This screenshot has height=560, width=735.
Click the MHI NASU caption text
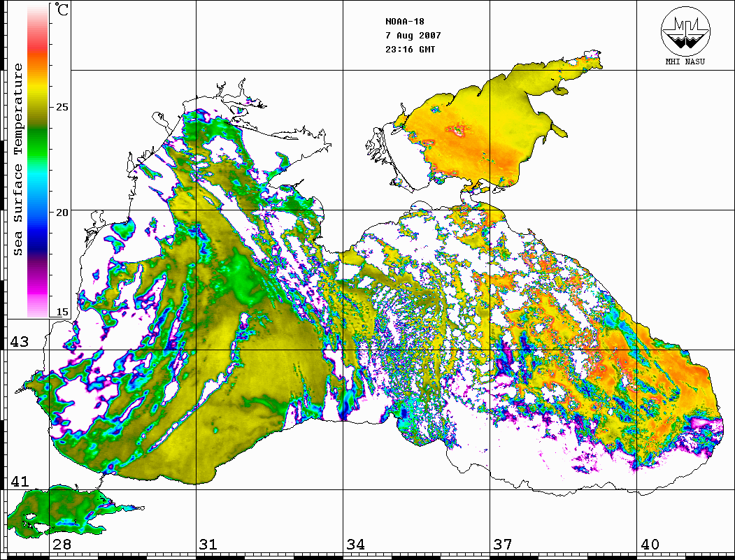click(685, 62)
